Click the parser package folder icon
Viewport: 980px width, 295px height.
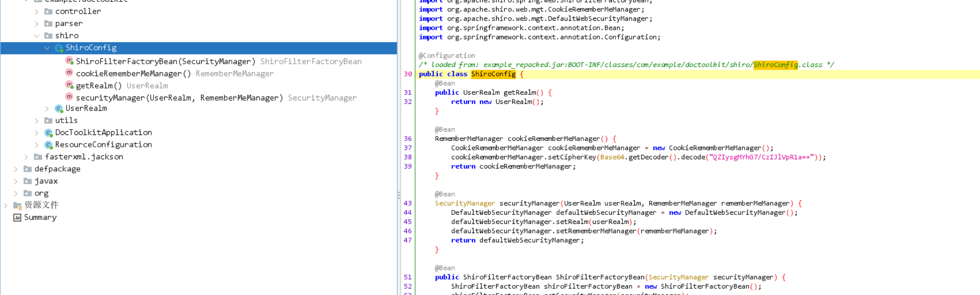tap(48, 24)
